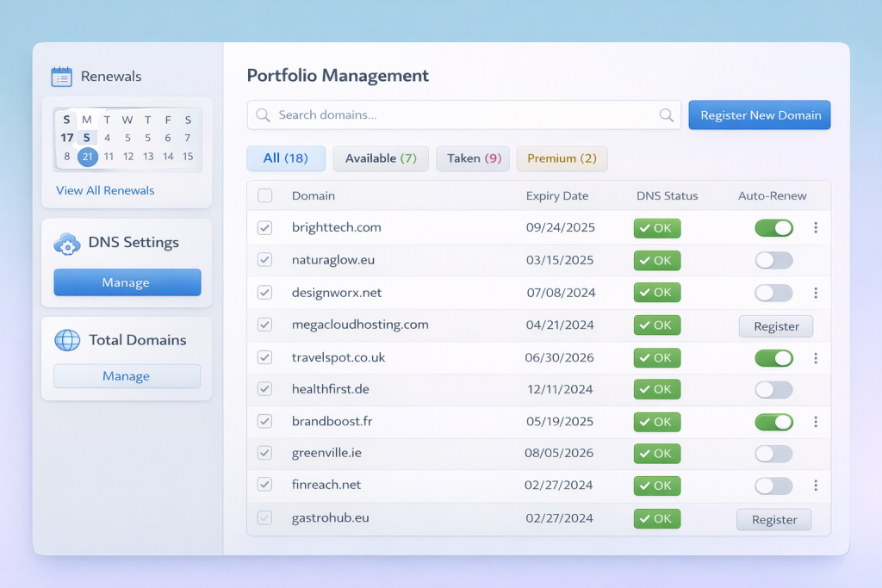Select day 15 in the renewals calendar
Screen dimensions: 882x588
(188, 157)
